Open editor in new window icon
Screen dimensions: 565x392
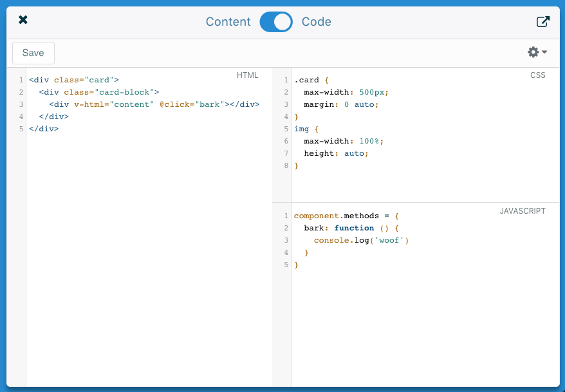click(x=543, y=22)
